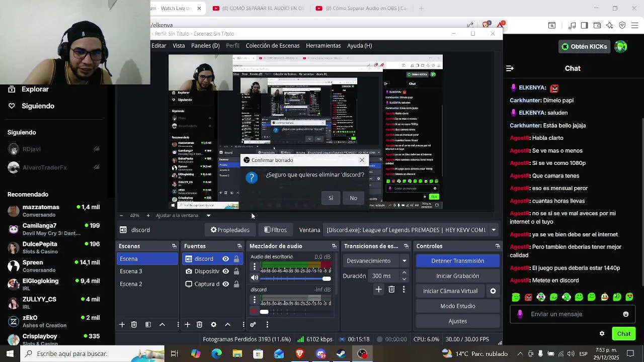Open Task View in the taskbar
This screenshot has width=644, height=362.
175,353
